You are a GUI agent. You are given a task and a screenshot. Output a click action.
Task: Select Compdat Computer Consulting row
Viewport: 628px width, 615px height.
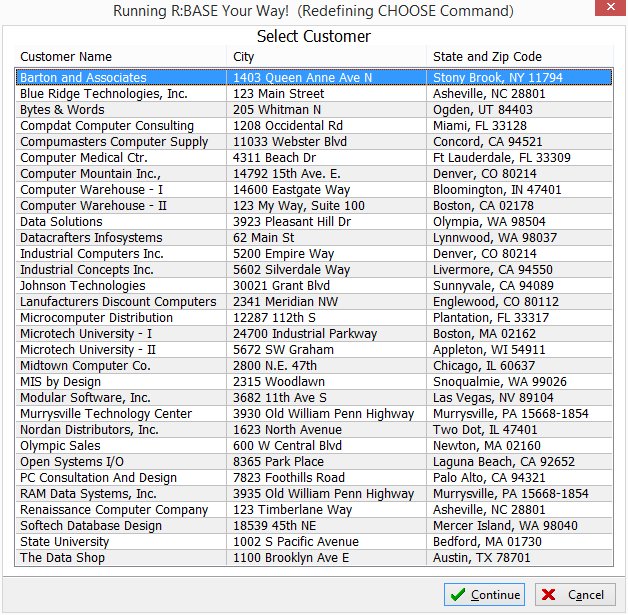point(107,126)
